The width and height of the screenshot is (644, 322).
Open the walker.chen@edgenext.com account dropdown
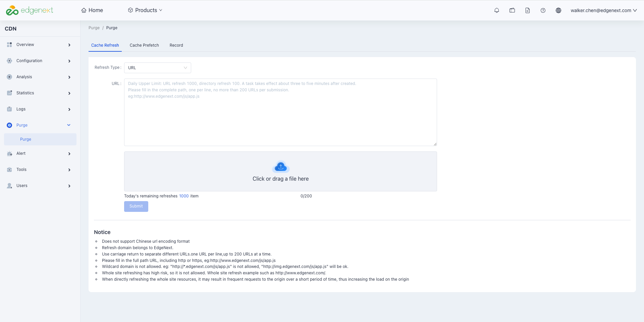(x=603, y=10)
